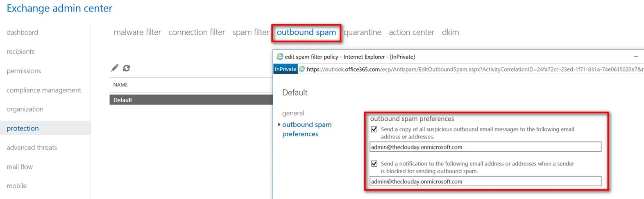Click the Default policy heading in the dialog
Viewport: 644px width, 199px height.
tap(295, 93)
